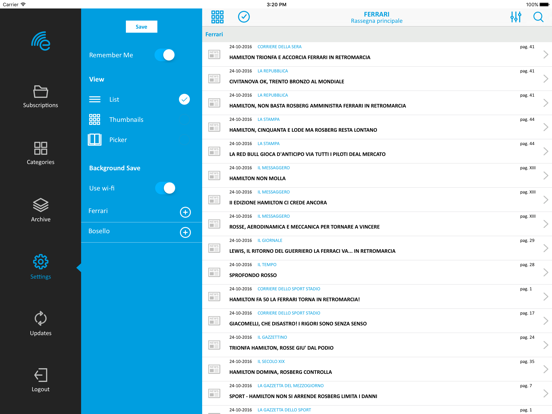The height and width of the screenshot is (414, 552).
Task: Select the List view checkmark
Action: coord(184,99)
